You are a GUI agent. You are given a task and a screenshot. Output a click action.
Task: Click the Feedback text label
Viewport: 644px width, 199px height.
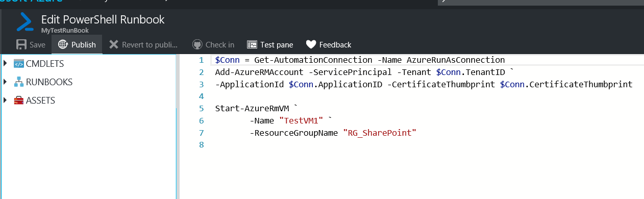pyautogui.click(x=335, y=44)
